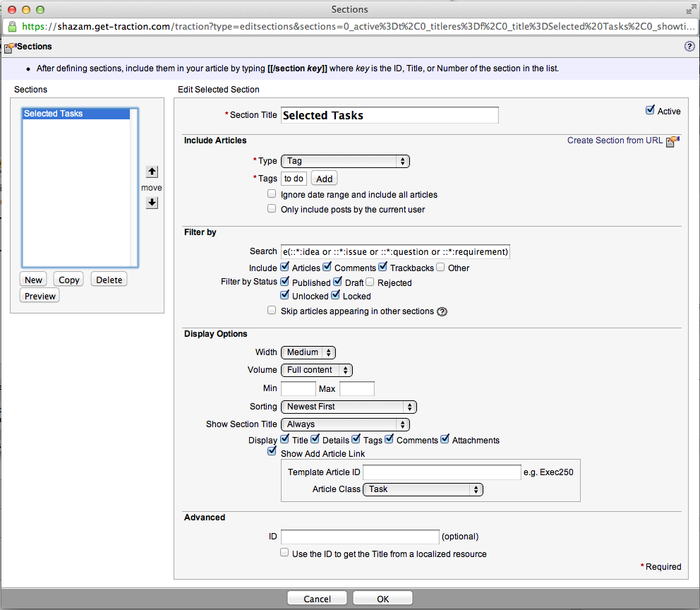Open the Volume dropdown showing Full content
700x610 pixels.
click(316, 370)
